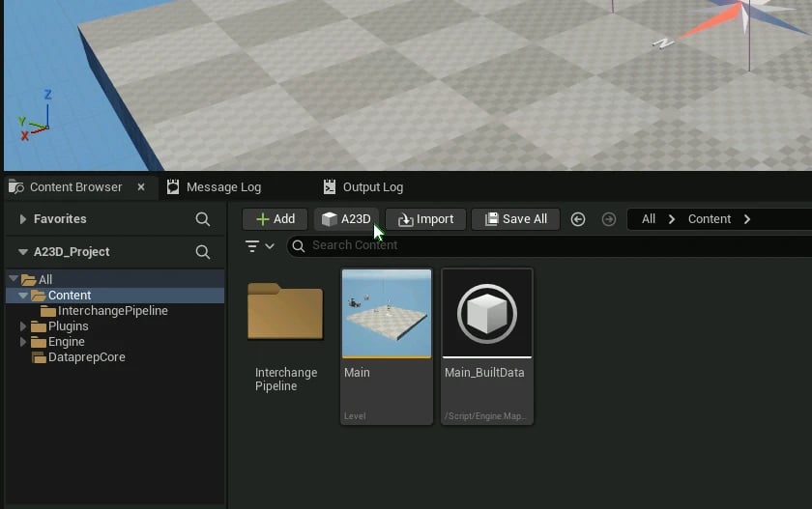This screenshot has width=812, height=509.
Task: Expand the Favorites section
Action: point(23,219)
